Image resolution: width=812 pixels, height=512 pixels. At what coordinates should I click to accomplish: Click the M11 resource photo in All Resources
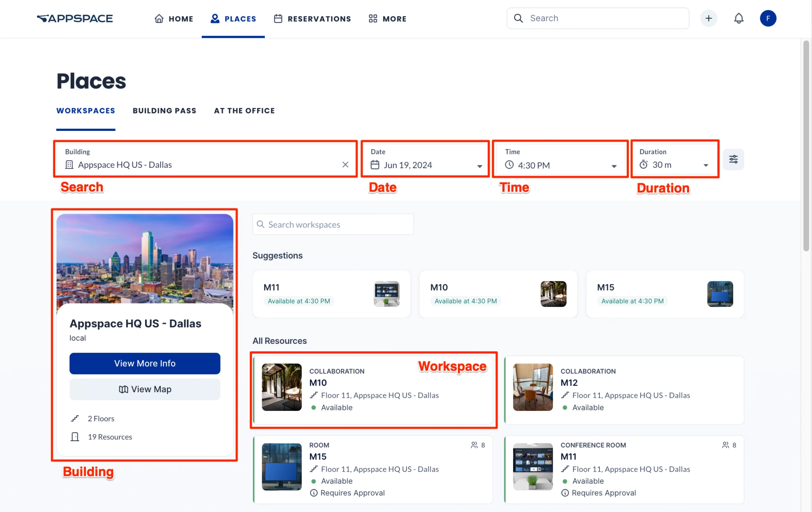click(533, 467)
